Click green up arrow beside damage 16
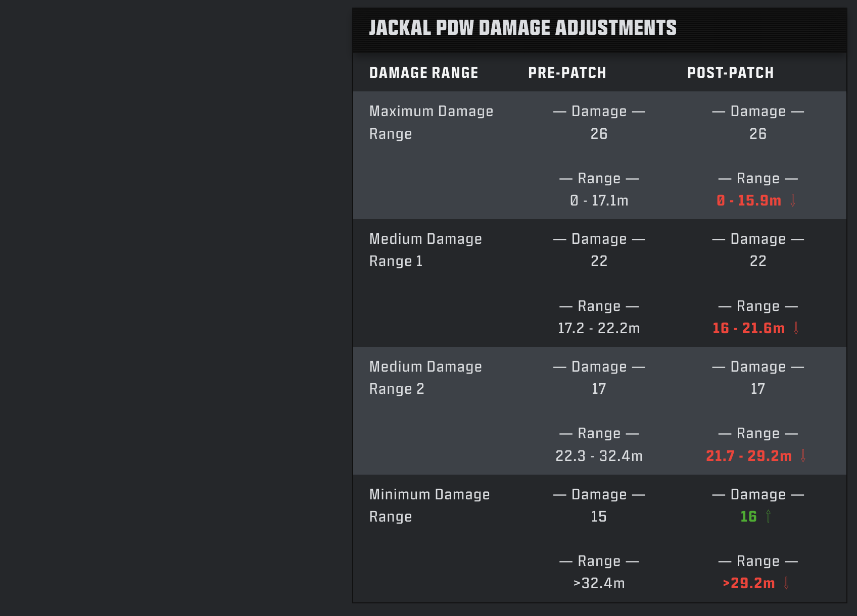 coord(768,516)
